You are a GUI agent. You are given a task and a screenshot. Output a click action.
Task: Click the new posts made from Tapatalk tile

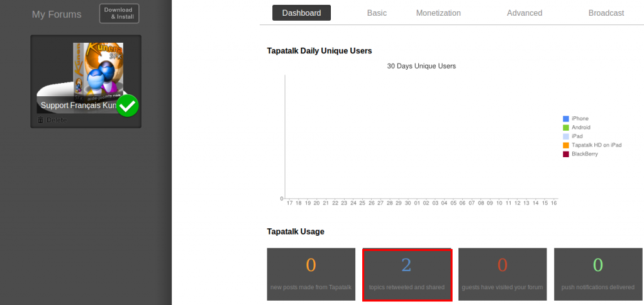point(311,274)
